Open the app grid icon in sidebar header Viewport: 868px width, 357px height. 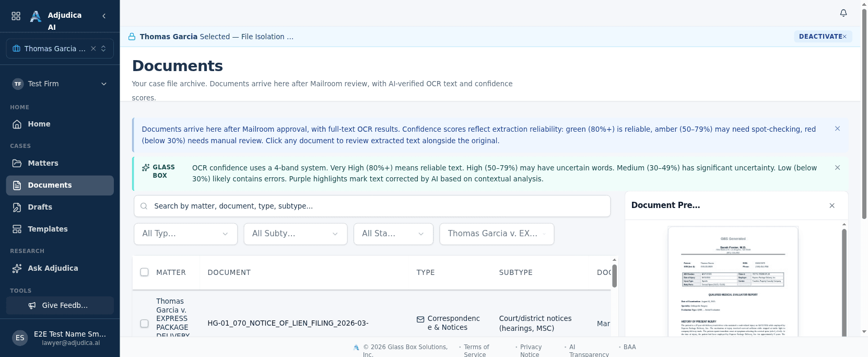point(16,16)
